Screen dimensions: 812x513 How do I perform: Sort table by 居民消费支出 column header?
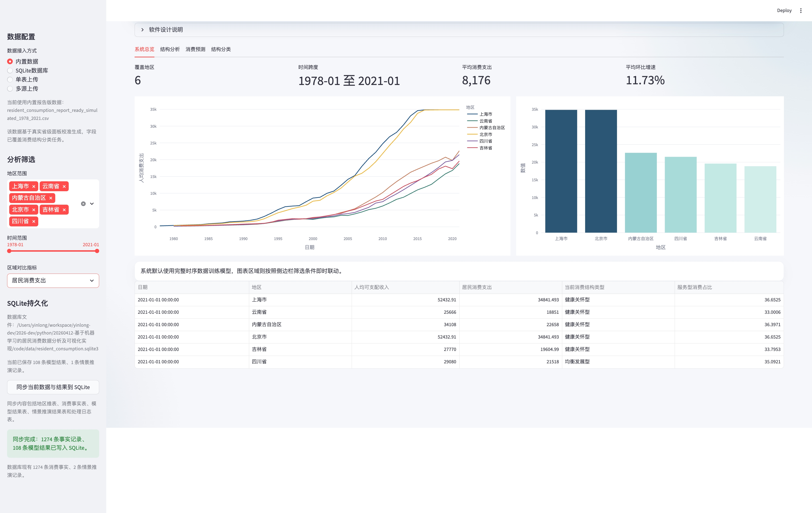coord(510,287)
